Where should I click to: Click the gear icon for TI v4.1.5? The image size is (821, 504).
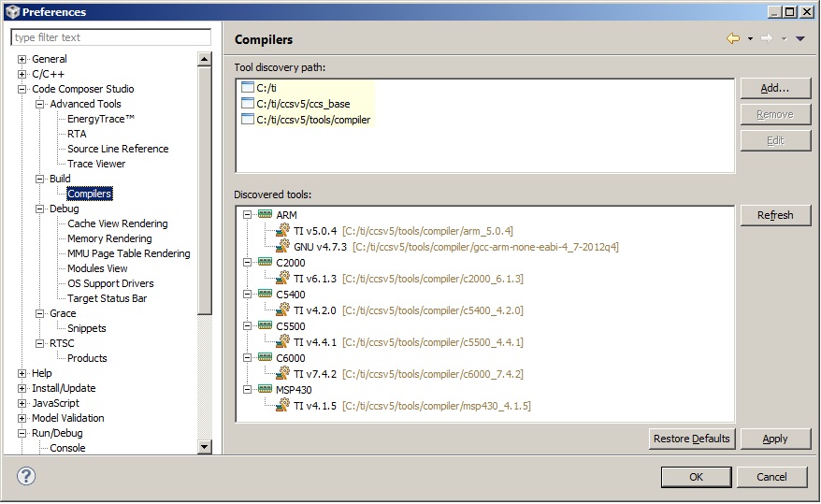[x=282, y=405]
